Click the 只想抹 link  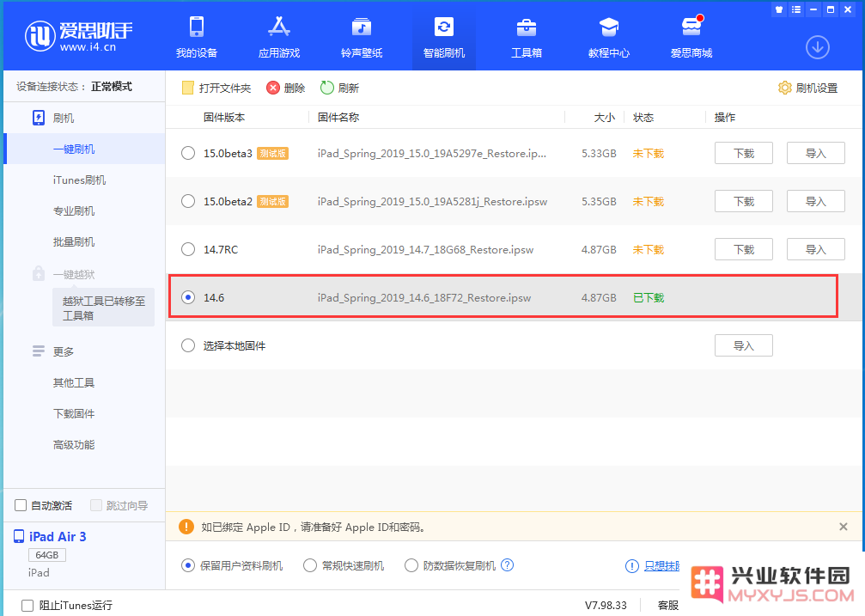click(662, 566)
